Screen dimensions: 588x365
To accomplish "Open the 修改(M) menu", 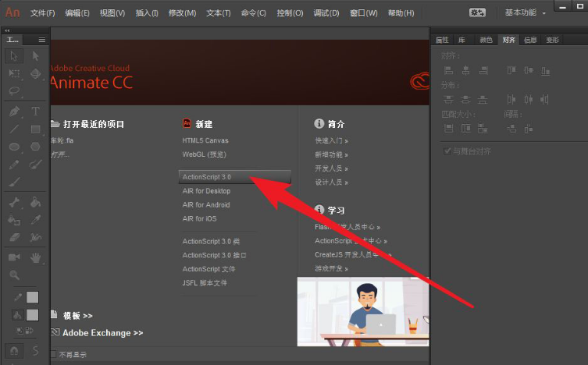I will pos(182,13).
